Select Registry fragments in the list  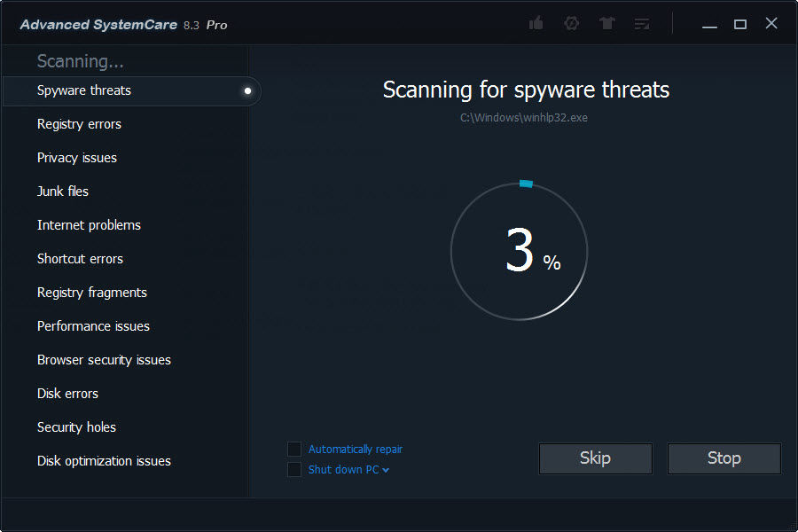91,293
